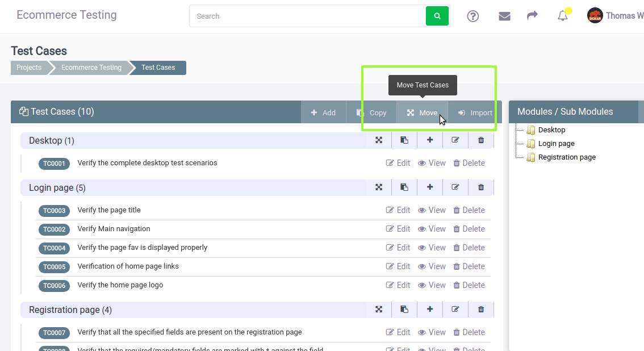
Task: Click copy icon in Login page module row
Action: pyautogui.click(x=404, y=187)
